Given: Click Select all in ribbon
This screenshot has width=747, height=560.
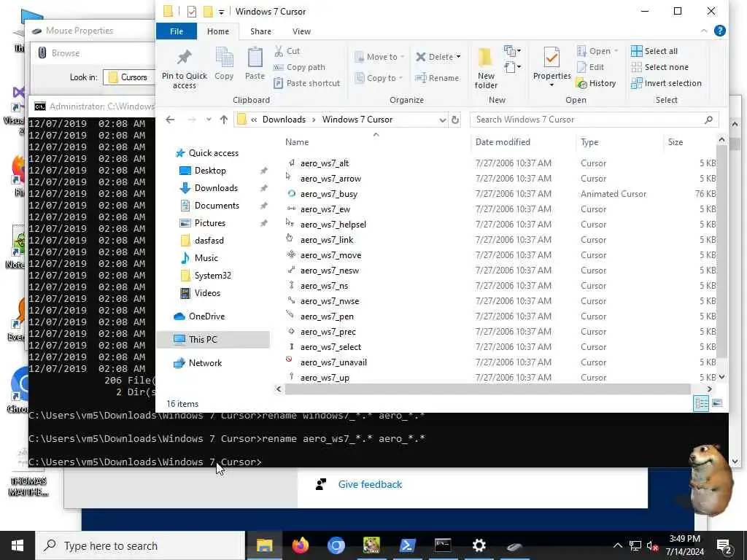Looking at the screenshot, I should pyautogui.click(x=654, y=51).
